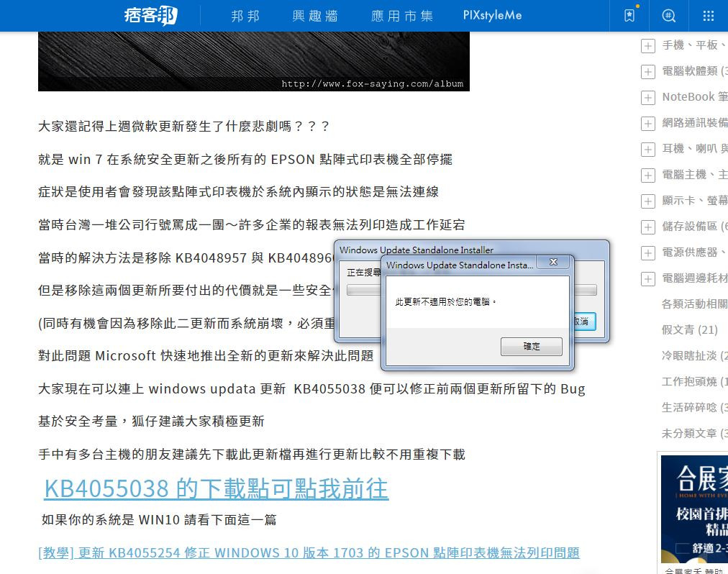This screenshot has width=728, height=574.
Task: Open the KB4055038 的下載點可點我前往 download link
Action: coord(217,488)
